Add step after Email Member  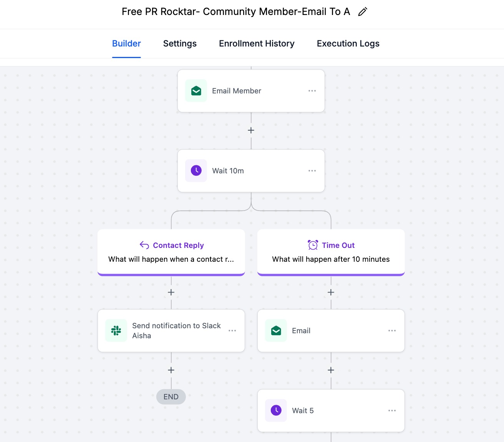251,130
